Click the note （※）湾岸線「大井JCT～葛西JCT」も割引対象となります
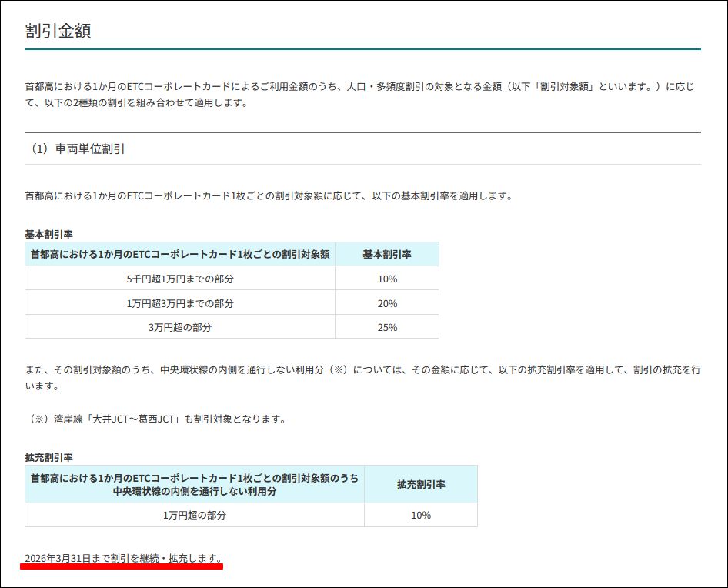The image size is (728, 588). pyautogui.click(x=157, y=419)
